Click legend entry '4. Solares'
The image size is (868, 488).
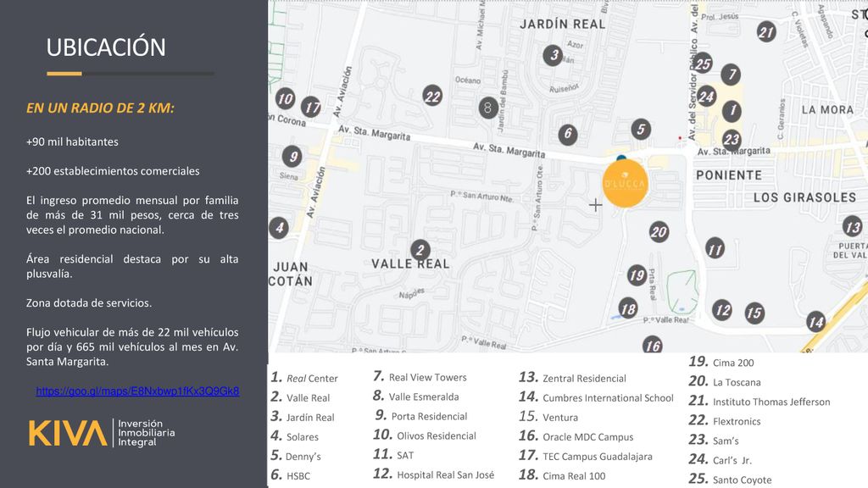point(294,436)
